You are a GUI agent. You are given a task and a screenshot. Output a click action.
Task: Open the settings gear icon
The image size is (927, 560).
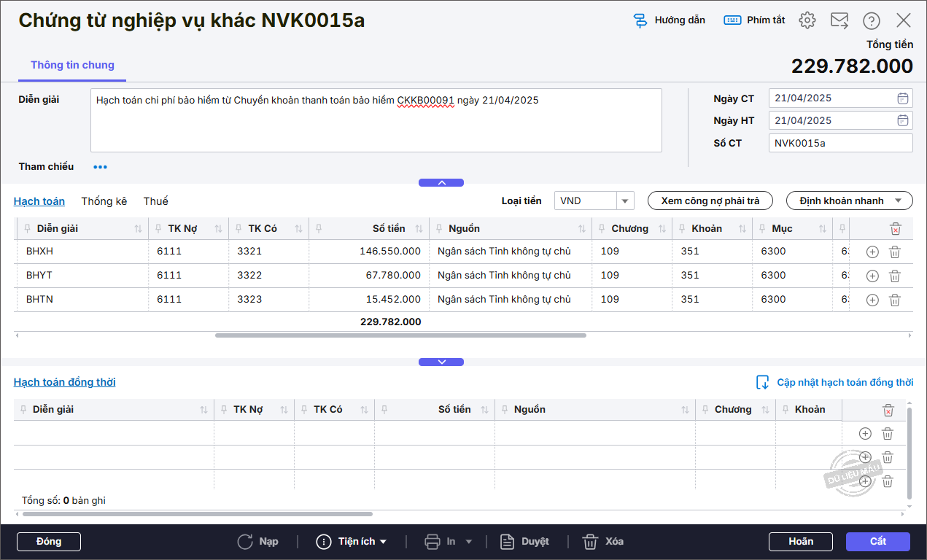(x=807, y=20)
